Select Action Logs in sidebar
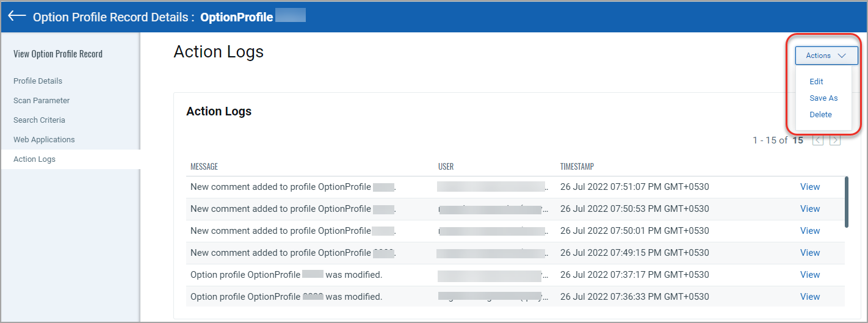Screen dimensions: 868x323 pos(34,159)
